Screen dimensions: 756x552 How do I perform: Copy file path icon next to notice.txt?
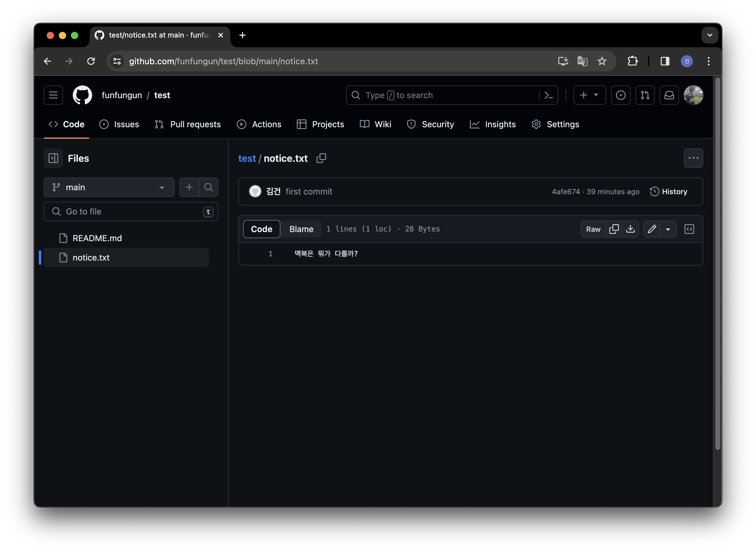[321, 158]
